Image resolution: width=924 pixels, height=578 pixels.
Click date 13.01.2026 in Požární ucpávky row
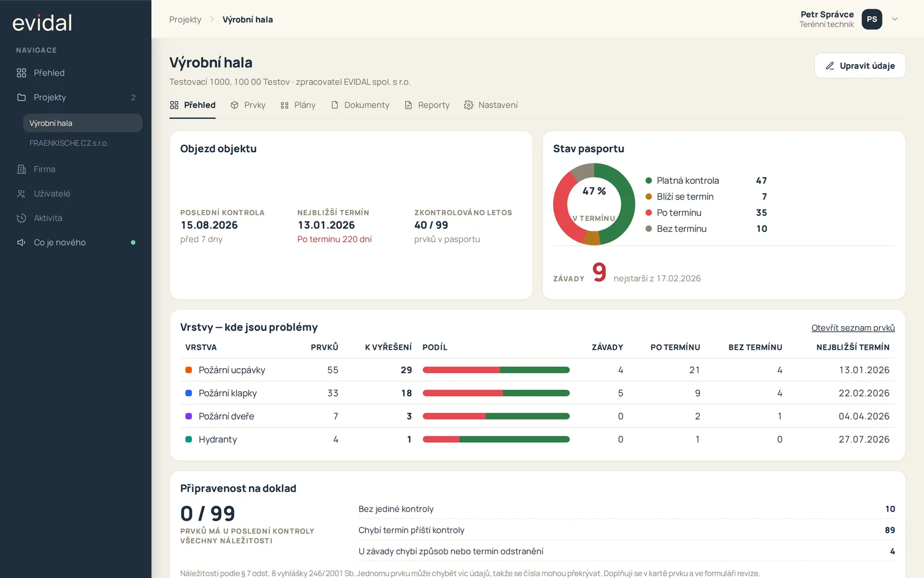(x=864, y=370)
